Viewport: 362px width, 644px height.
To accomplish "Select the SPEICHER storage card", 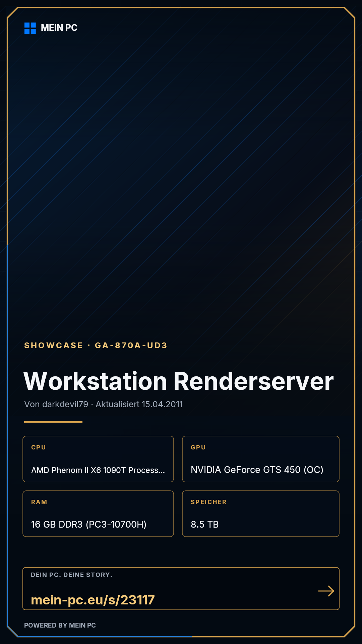I will point(261,514).
